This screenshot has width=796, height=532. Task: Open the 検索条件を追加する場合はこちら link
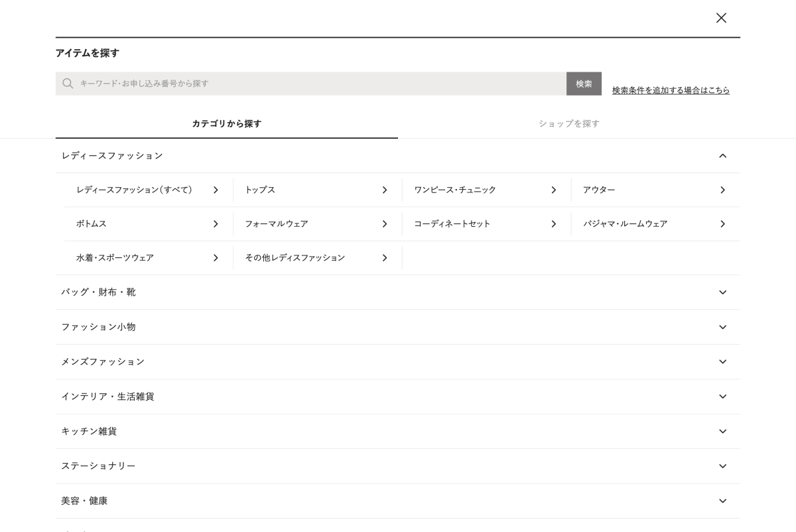[671, 90]
